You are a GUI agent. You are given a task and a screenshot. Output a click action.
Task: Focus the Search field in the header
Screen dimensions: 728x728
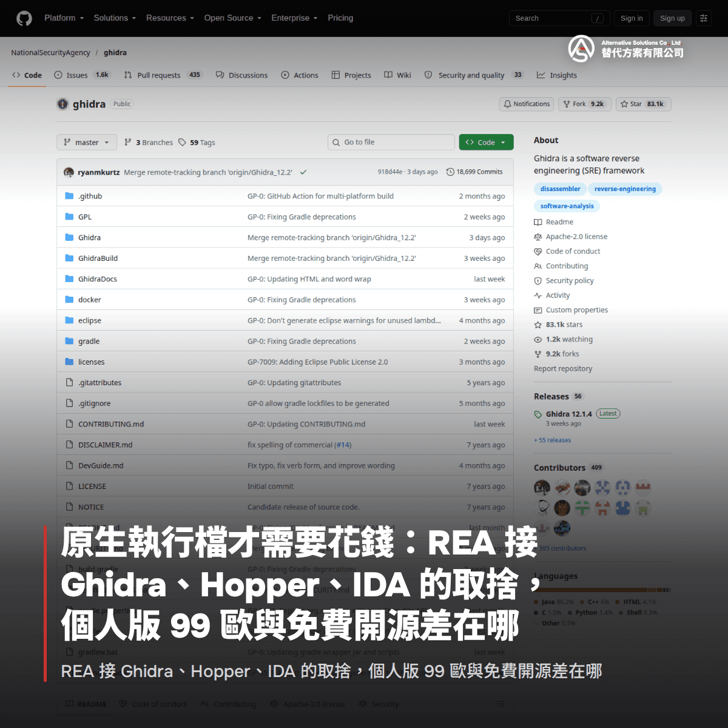559,18
